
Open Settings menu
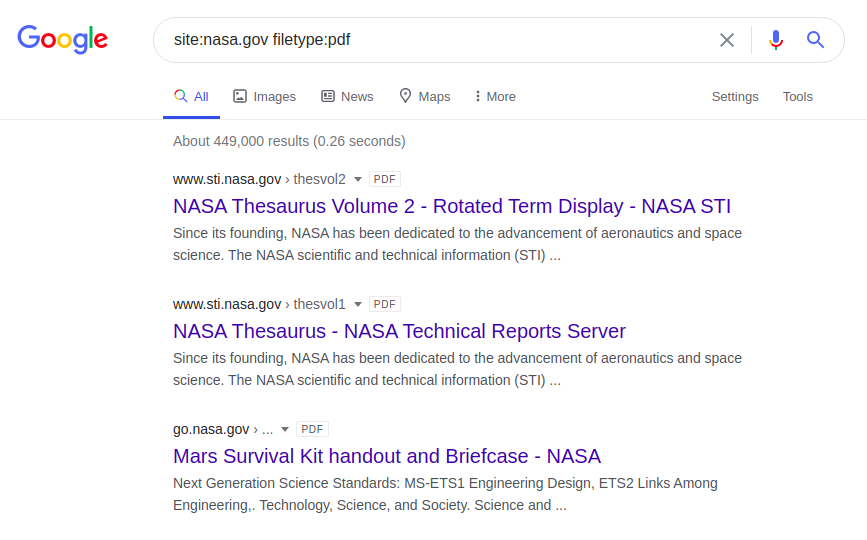click(735, 97)
